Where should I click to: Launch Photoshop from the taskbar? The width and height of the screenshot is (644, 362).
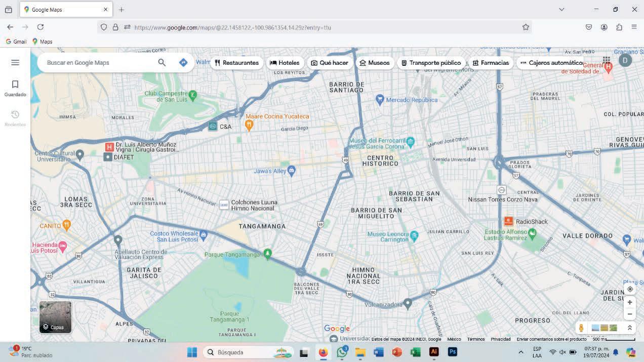tap(453, 352)
